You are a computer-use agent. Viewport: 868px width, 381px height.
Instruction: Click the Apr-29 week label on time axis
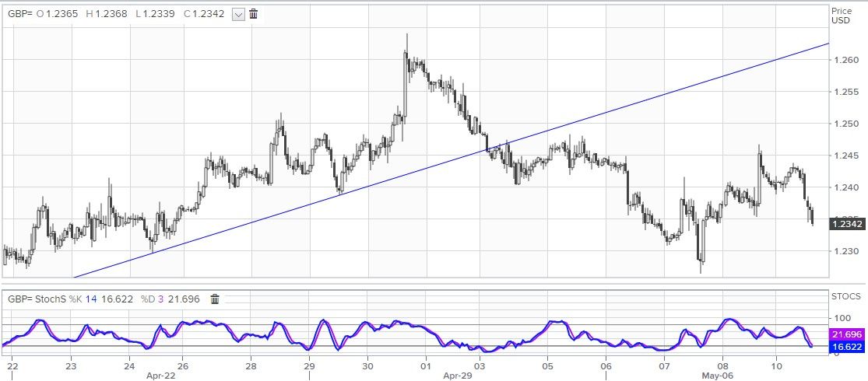tap(456, 376)
